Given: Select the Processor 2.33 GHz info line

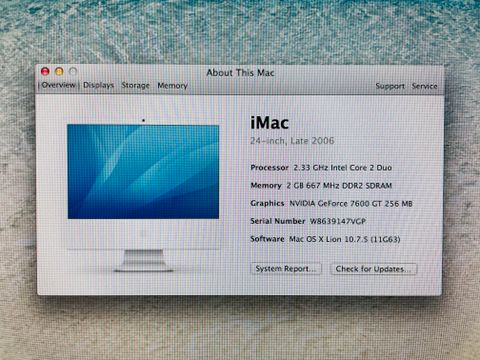Looking at the screenshot, I should [x=321, y=167].
